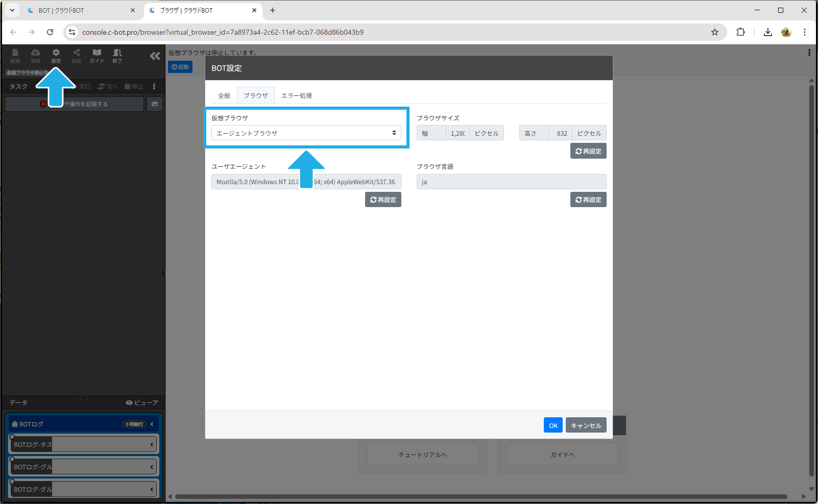Reset browser language with 再設定

(x=588, y=199)
